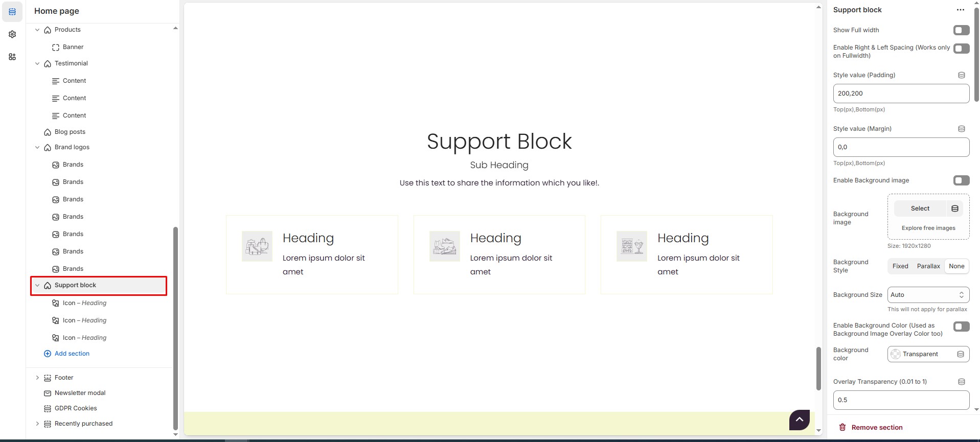Click the scroll-to-top arrow button in preview
The image size is (980, 442).
click(799, 420)
